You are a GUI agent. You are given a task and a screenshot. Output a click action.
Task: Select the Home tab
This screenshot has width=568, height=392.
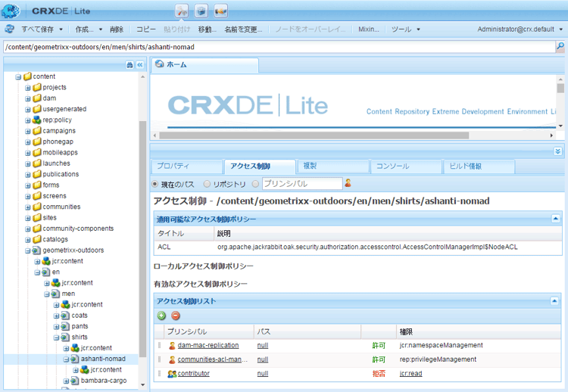[204, 64]
